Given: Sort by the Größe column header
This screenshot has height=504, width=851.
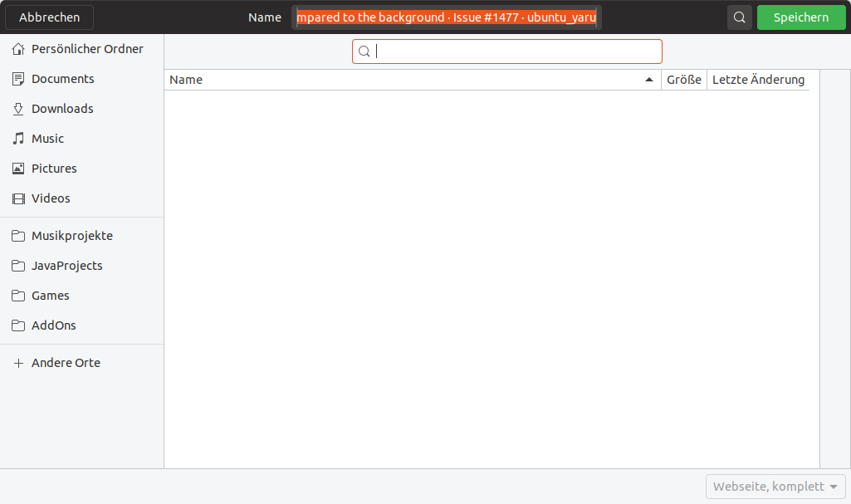Looking at the screenshot, I should click(x=684, y=80).
